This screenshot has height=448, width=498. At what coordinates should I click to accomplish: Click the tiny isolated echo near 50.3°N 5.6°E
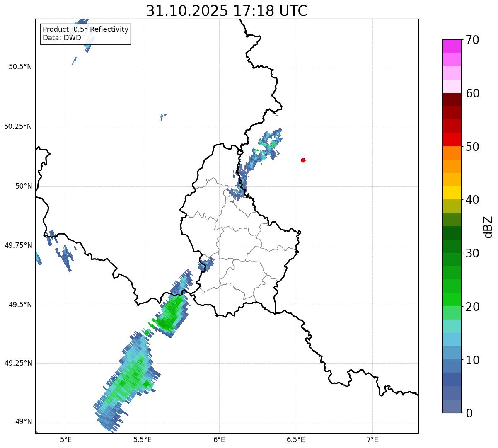click(163, 116)
